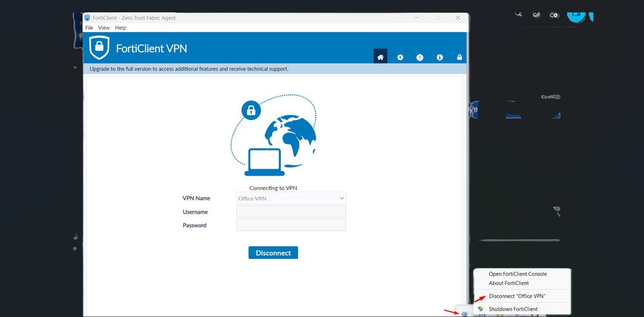Open the View menu
This screenshot has width=644, height=317.
[x=104, y=28]
